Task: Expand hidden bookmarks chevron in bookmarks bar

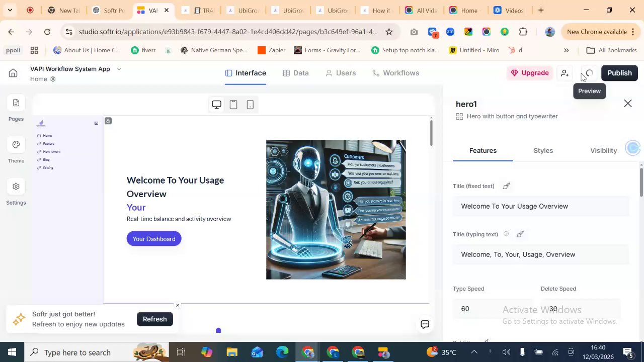Action: click(x=566, y=50)
